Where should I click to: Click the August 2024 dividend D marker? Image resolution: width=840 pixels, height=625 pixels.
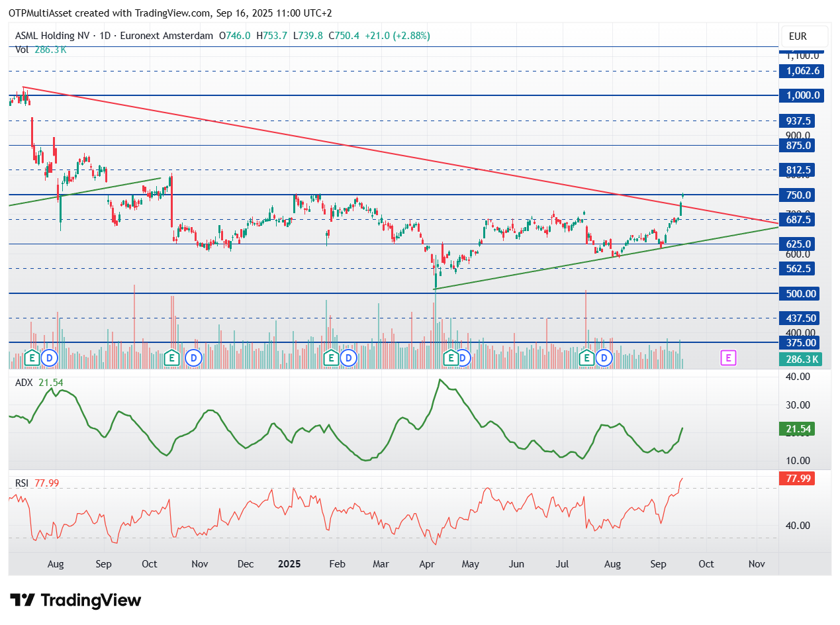pyautogui.click(x=50, y=358)
